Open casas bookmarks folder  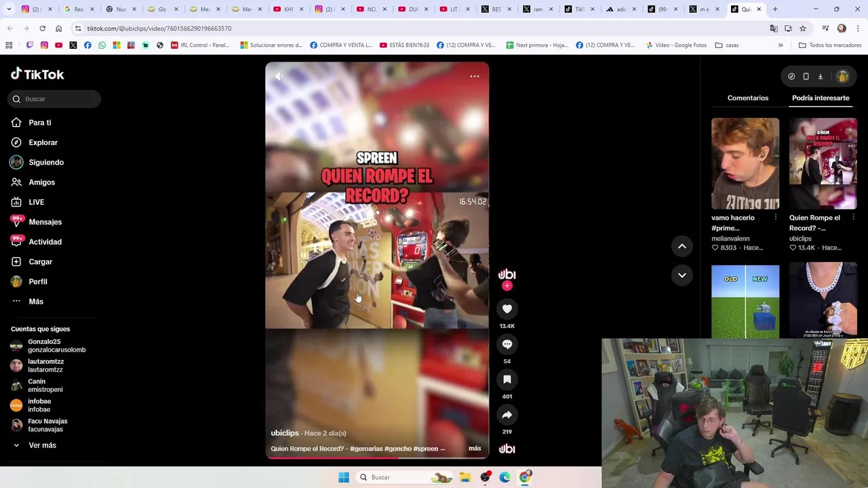tap(727, 45)
